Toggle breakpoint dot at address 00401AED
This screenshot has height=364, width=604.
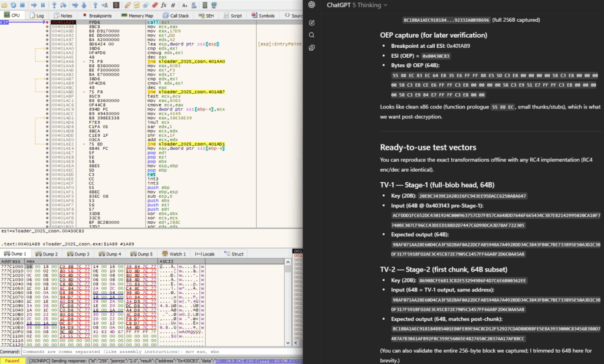coord(47,175)
